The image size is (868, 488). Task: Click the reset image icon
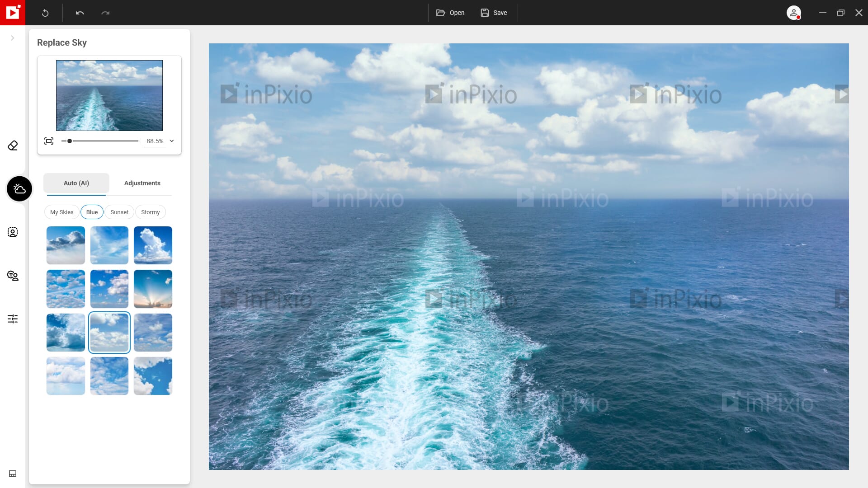45,13
